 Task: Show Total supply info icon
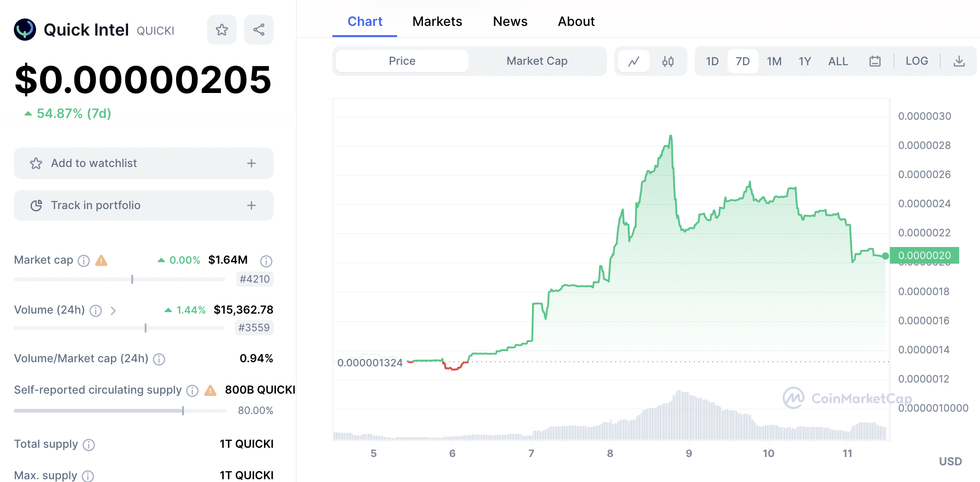[x=89, y=445]
